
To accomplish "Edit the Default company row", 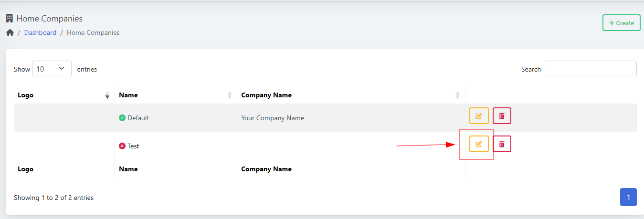I will (x=479, y=116).
